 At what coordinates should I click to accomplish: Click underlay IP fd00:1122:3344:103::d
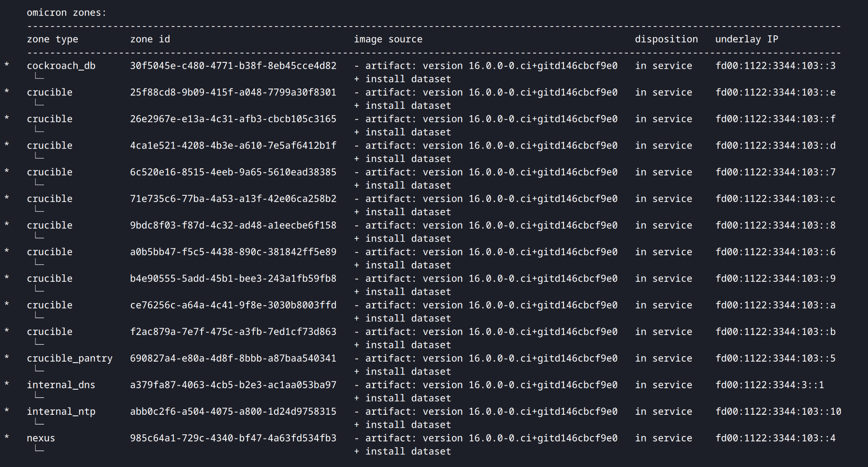776,146
